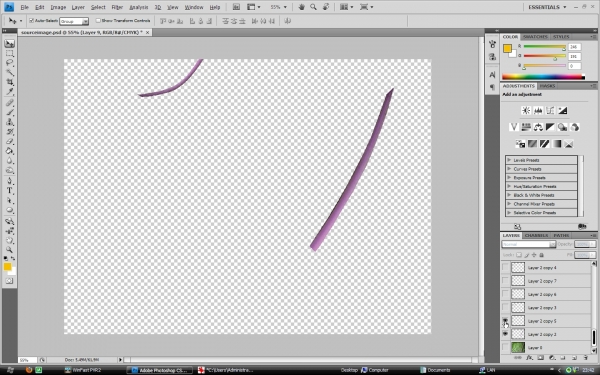
Task: Add a Gradient Map adjustment
Action: pos(557,144)
